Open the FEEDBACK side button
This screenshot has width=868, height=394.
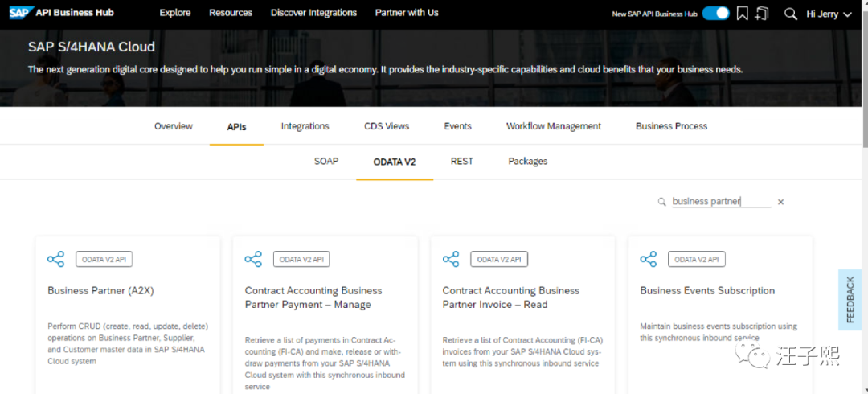(850, 300)
